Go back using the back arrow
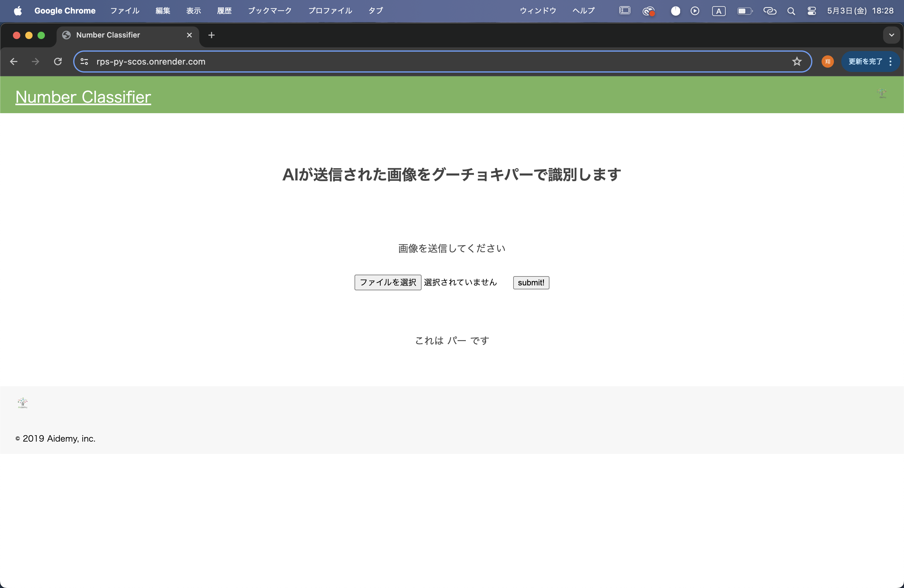This screenshot has height=588, width=904. 14,61
